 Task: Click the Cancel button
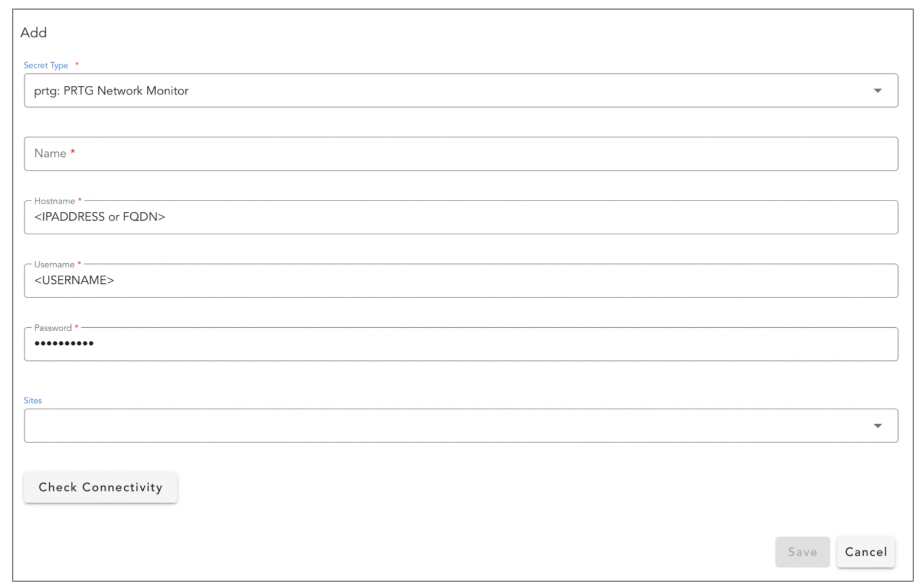pos(866,552)
